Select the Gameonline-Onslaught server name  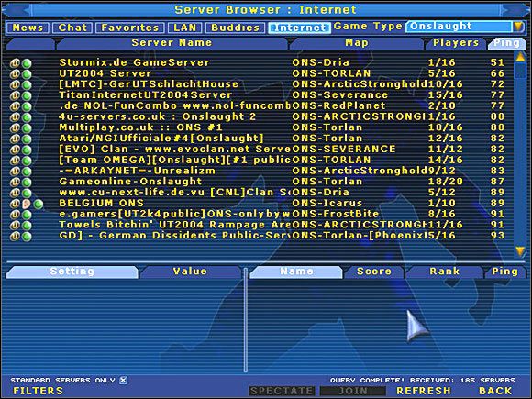pos(130,182)
